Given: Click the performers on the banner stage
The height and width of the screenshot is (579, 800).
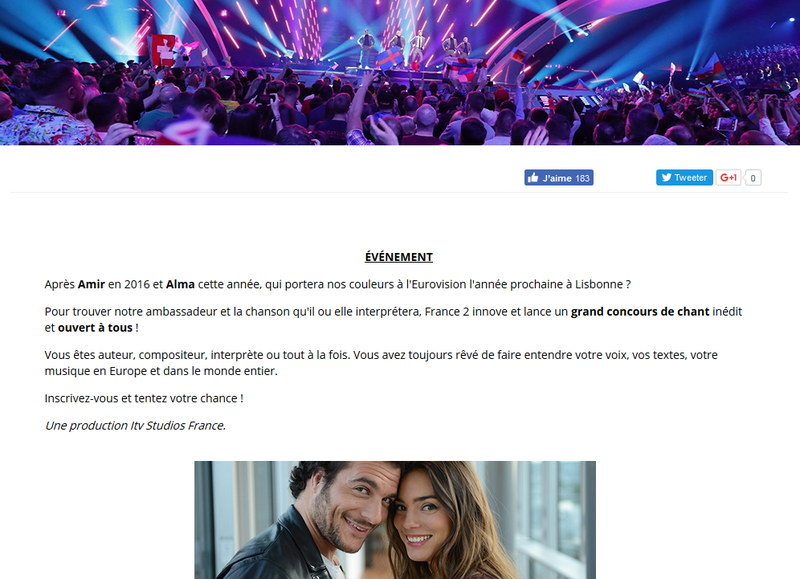Looking at the screenshot, I should [x=414, y=47].
